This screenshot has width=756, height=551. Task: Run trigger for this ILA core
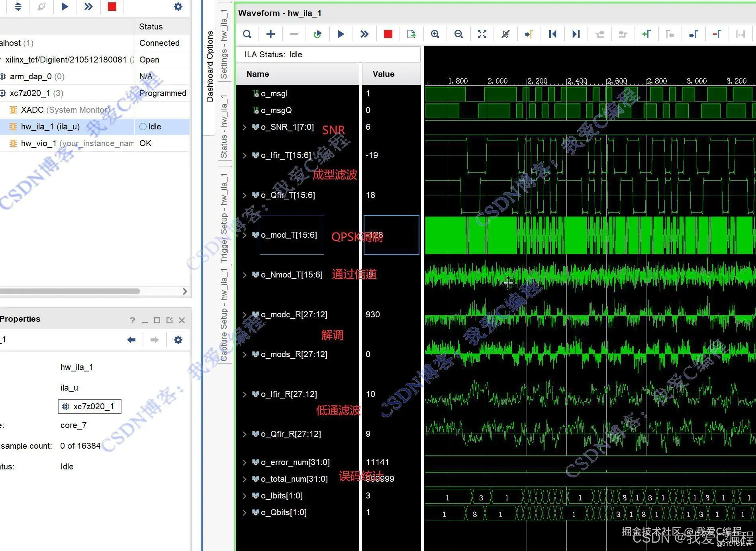click(341, 34)
